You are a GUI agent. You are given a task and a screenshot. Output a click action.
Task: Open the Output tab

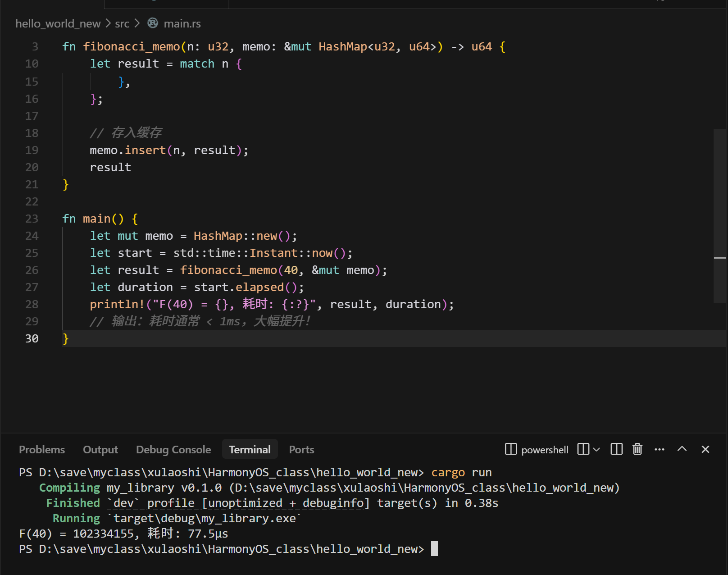[100, 450]
